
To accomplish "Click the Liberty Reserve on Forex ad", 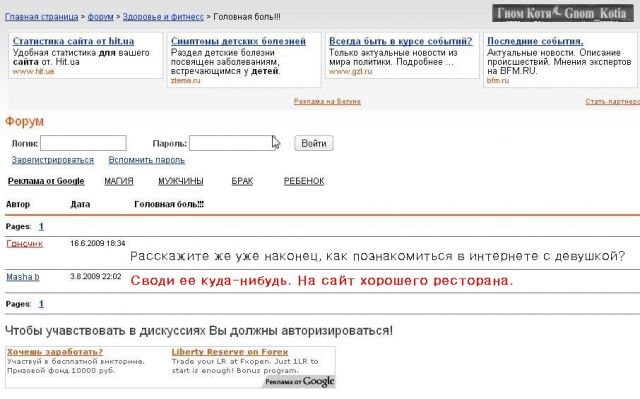I will [230, 352].
